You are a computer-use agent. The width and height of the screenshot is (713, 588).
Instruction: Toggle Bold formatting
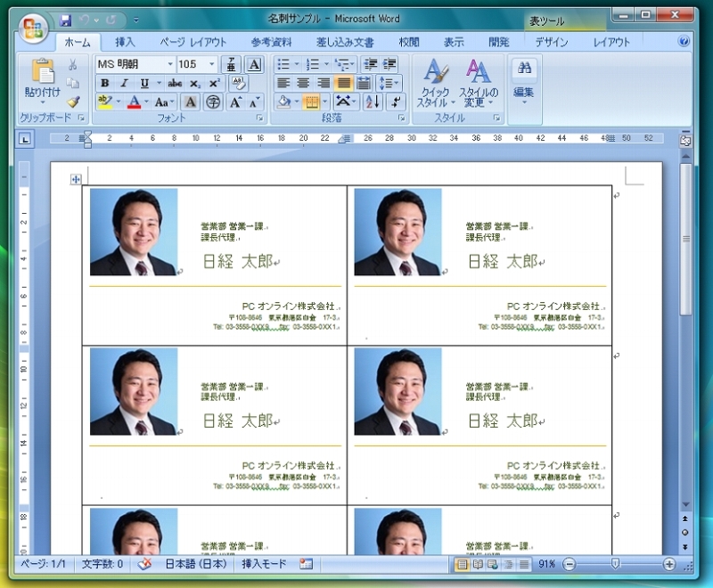pyautogui.click(x=104, y=83)
